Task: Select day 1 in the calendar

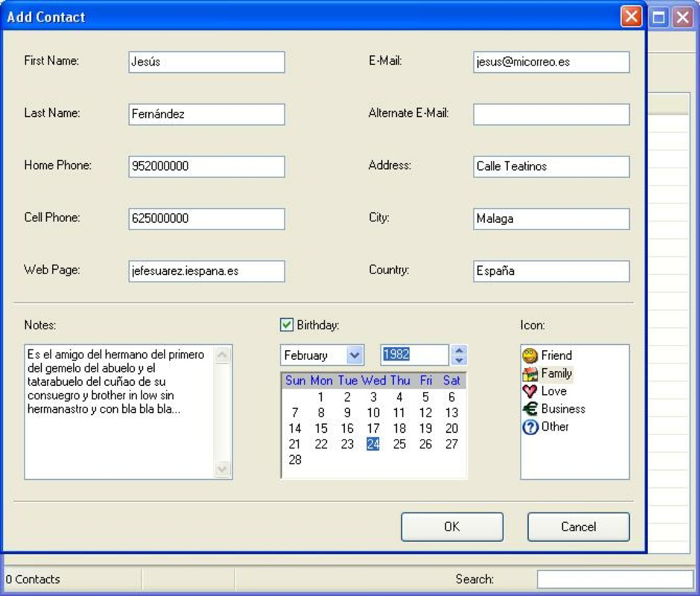Action: [x=320, y=397]
